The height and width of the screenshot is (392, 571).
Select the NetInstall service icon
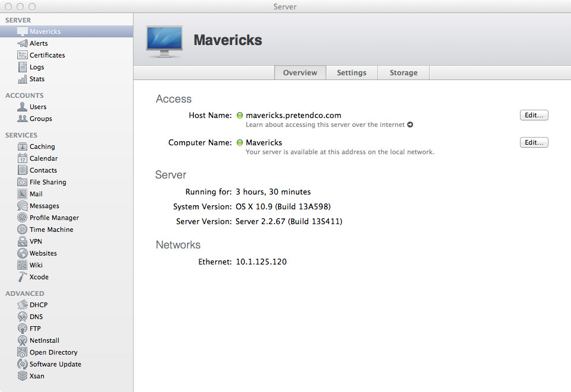pos(22,340)
